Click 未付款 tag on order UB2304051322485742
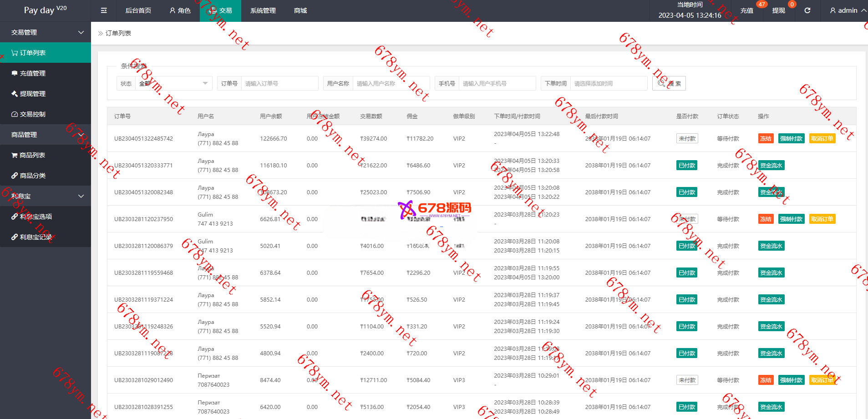This screenshot has height=419, width=868. click(687, 139)
